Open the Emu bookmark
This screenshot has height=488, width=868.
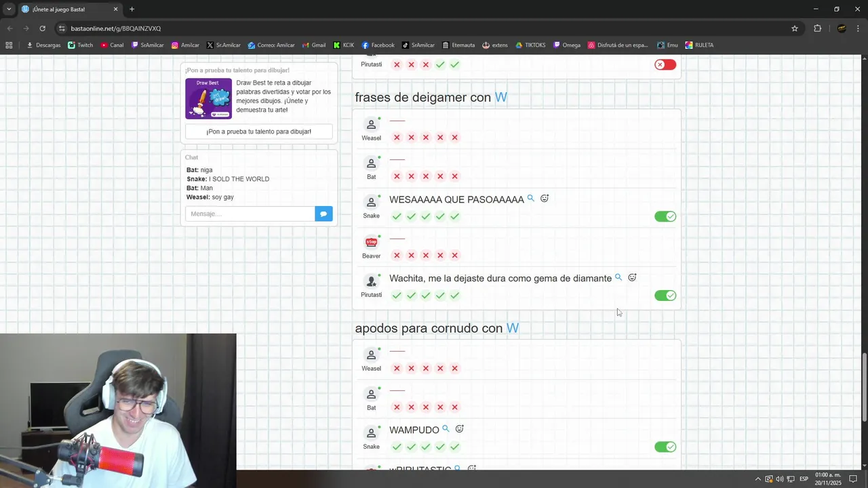click(667, 45)
